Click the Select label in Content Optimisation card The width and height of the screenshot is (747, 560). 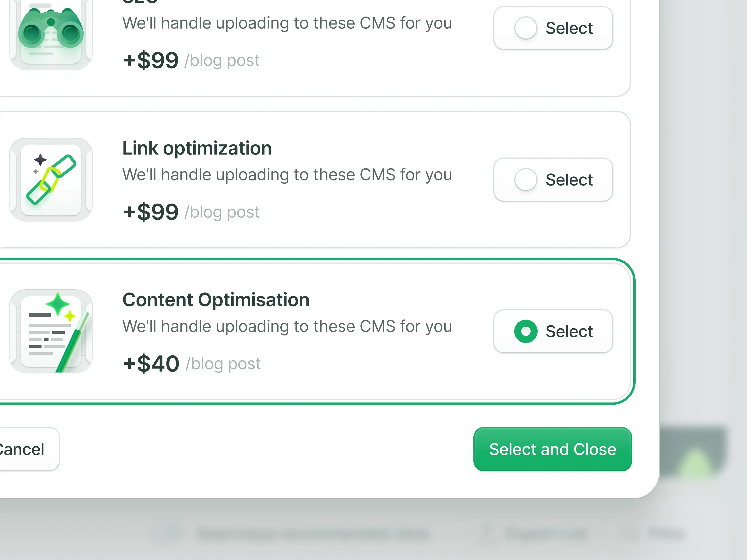(569, 331)
